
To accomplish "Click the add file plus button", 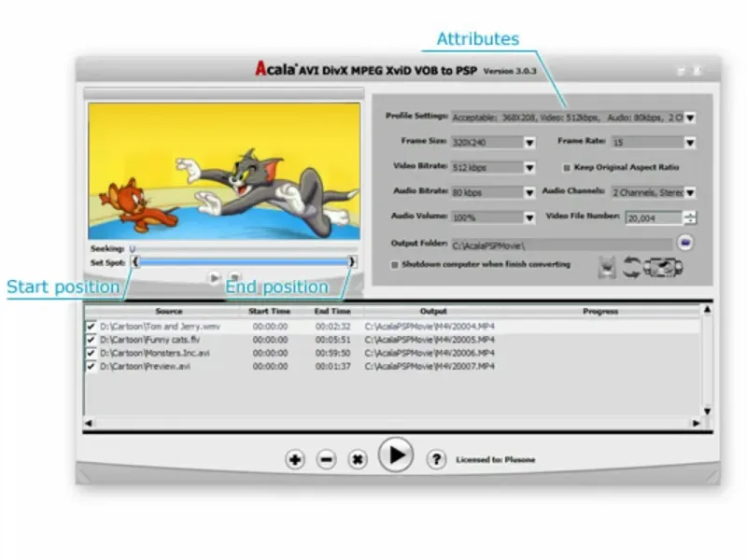I will point(295,459).
